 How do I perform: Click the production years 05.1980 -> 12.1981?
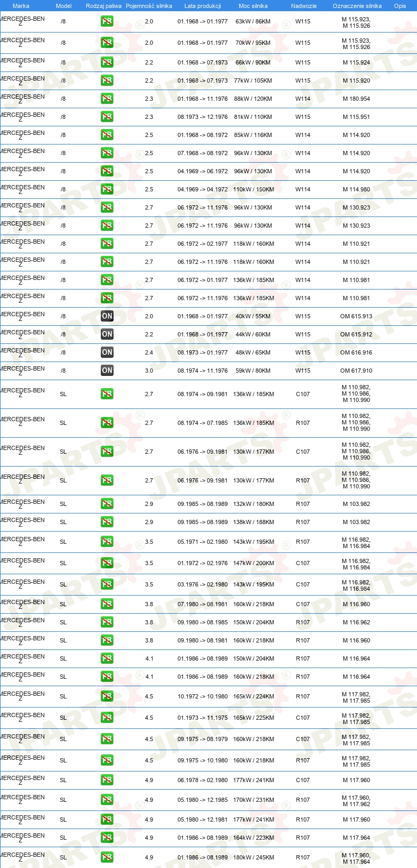(x=203, y=820)
